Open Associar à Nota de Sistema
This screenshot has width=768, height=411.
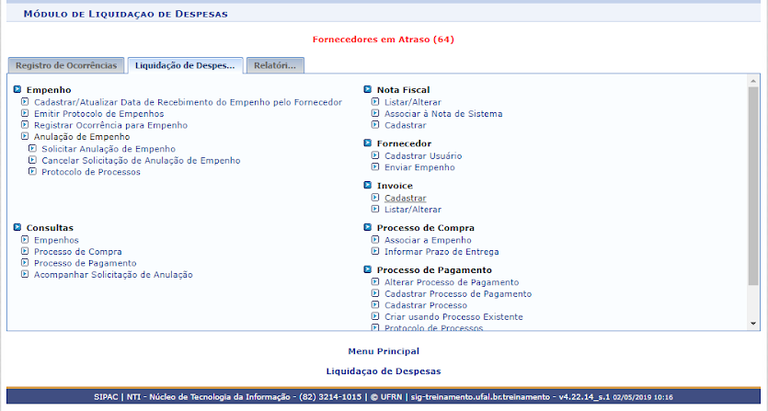443,114
